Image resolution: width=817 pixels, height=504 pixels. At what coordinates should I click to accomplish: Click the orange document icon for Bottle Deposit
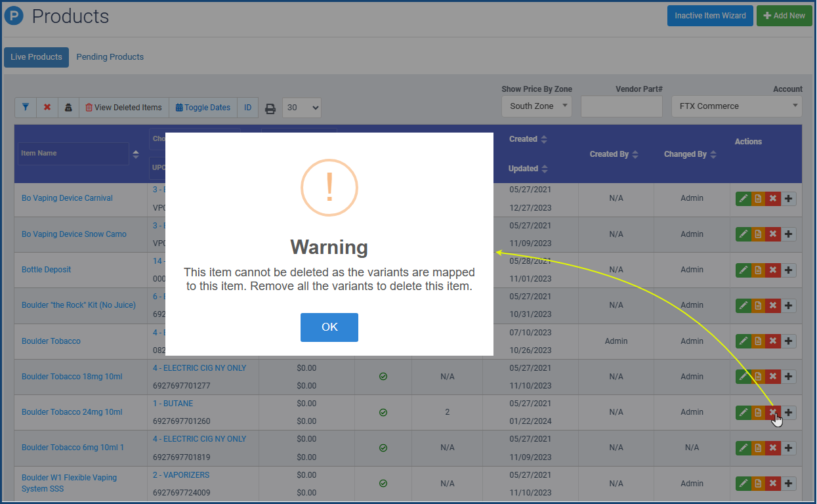point(758,270)
